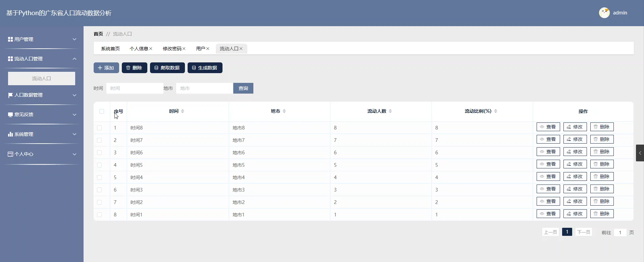The height and width of the screenshot is (262, 644).
Task: Select the 流动人口 sidebar submenu item
Action: (42, 78)
